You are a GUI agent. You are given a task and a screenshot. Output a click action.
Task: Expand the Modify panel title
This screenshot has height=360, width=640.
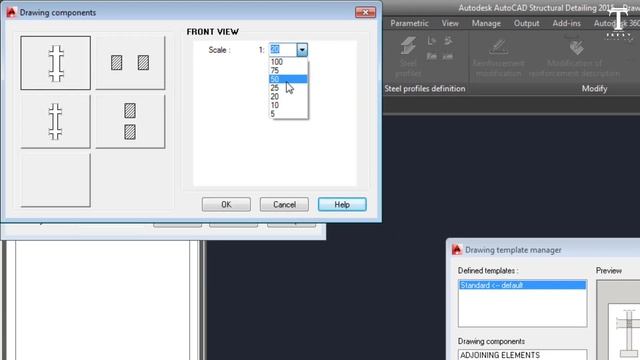point(594,89)
